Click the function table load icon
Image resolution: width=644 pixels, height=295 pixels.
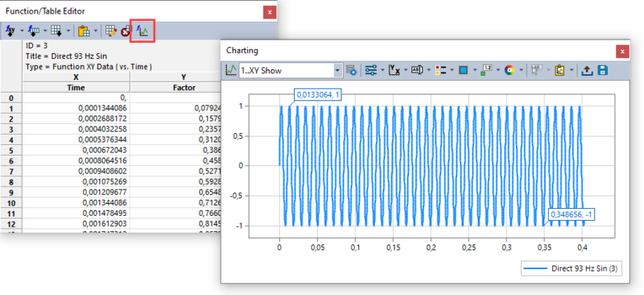pos(34,31)
